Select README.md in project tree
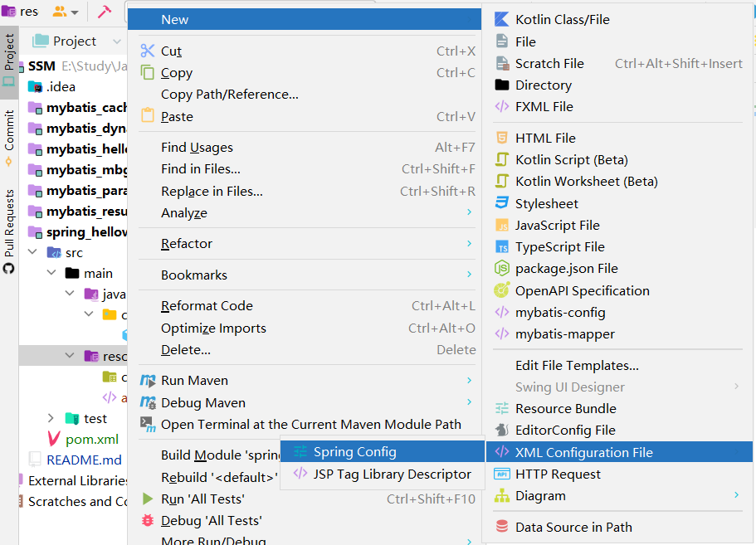756x545 pixels. coord(84,460)
